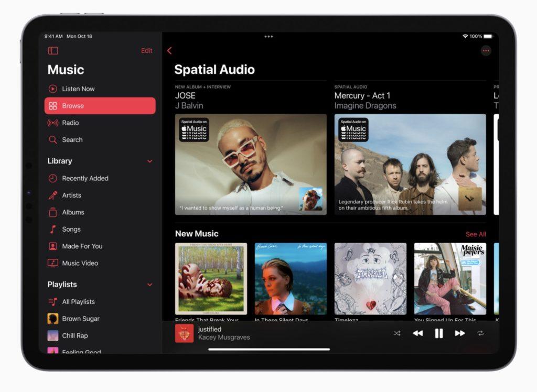Tap the home indicator bar

269,349
